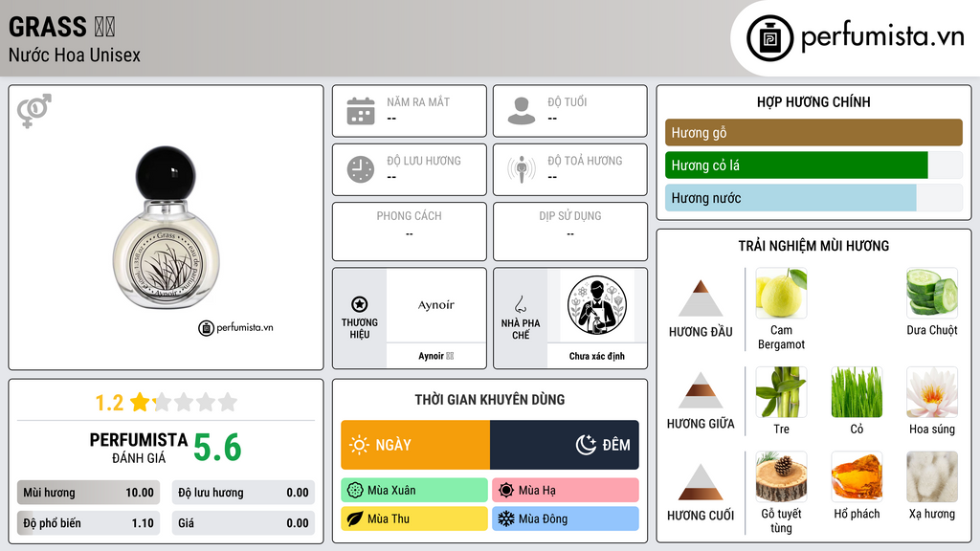Click the Grass perfume bottle image

pos(167,228)
